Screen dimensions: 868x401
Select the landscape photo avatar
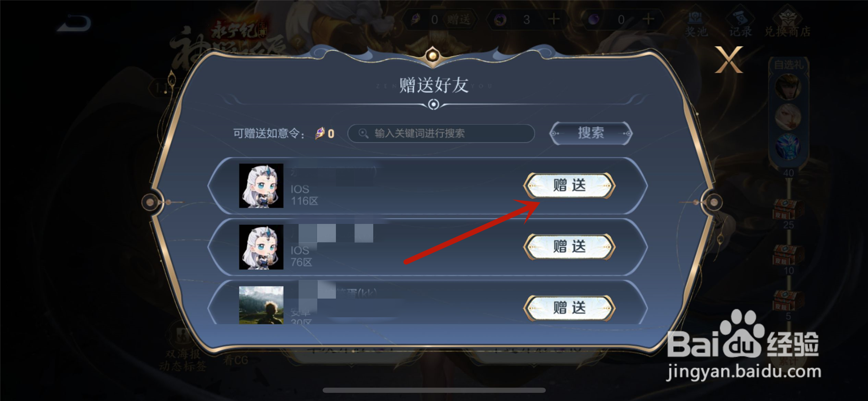(x=261, y=305)
